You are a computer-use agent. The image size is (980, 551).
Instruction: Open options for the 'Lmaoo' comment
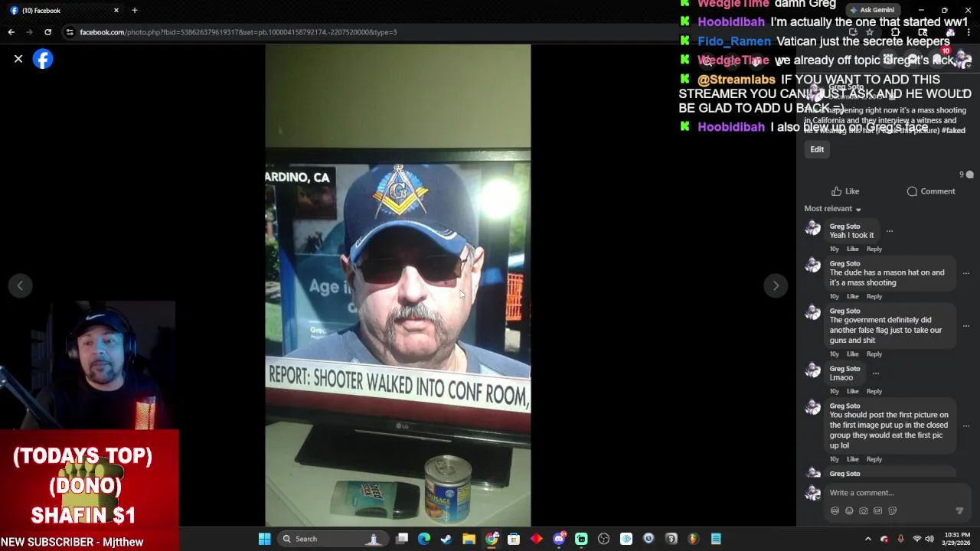click(x=875, y=373)
